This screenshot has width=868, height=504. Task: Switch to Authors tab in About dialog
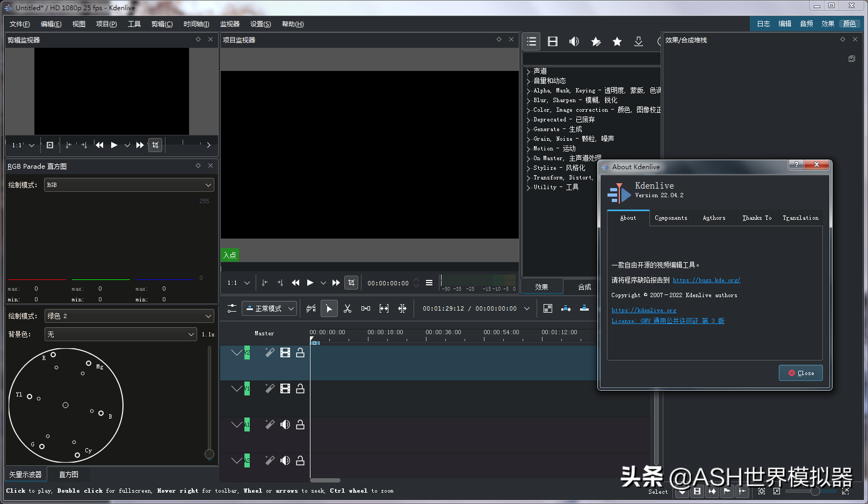coord(714,218)
